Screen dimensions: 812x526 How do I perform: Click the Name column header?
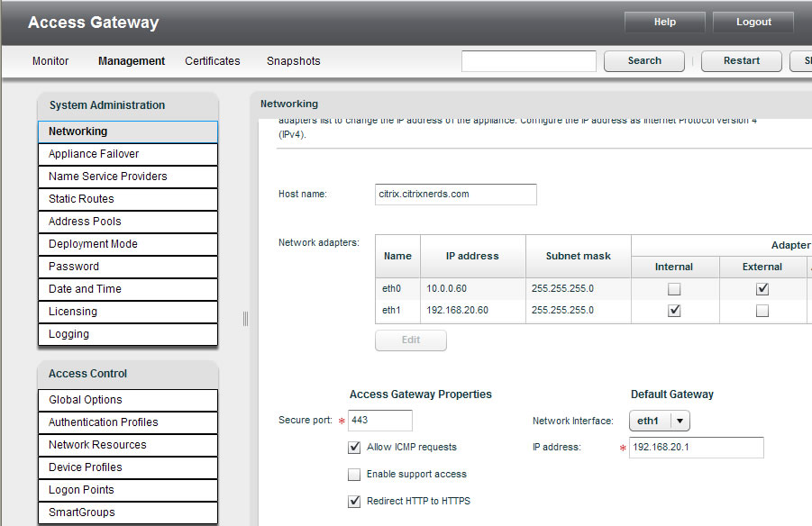(x=397, y=256)
